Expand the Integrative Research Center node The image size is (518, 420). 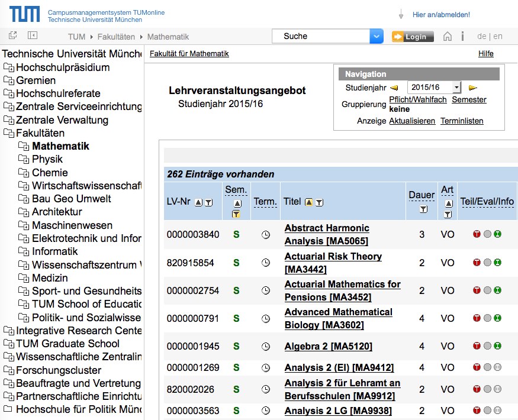[x=9, y=331]
